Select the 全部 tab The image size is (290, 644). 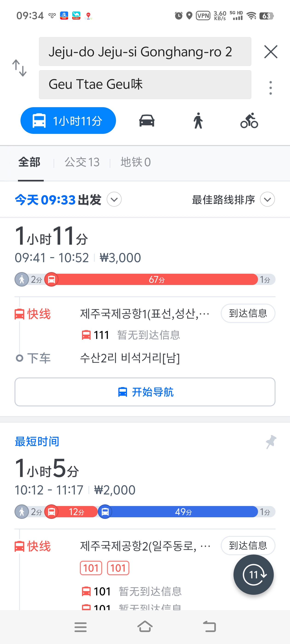click(29, 162)
